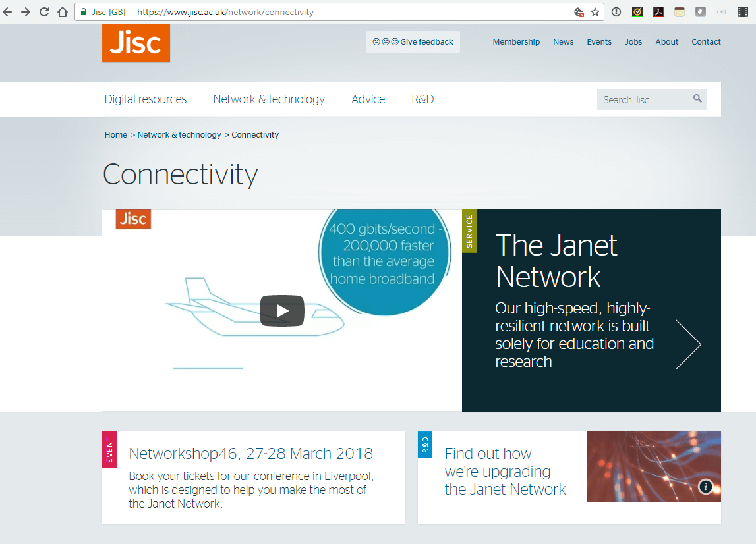
Task: Open the Membership menu item
Action: pyautogui.click(x=516, y=41)
